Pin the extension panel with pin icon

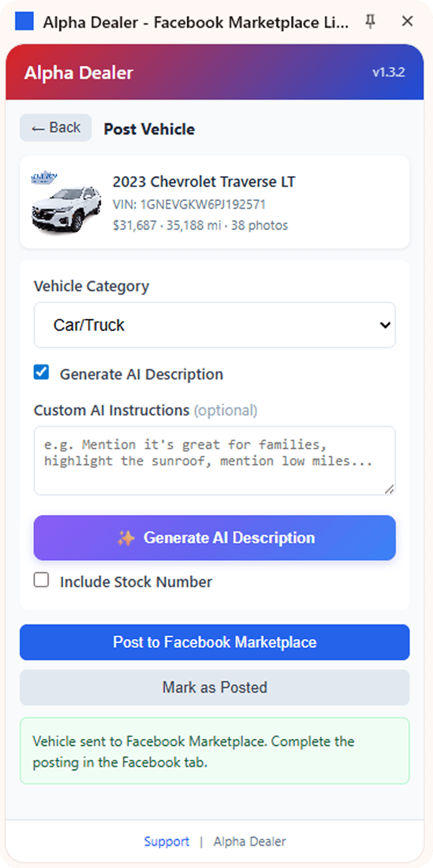coord(370,22)
